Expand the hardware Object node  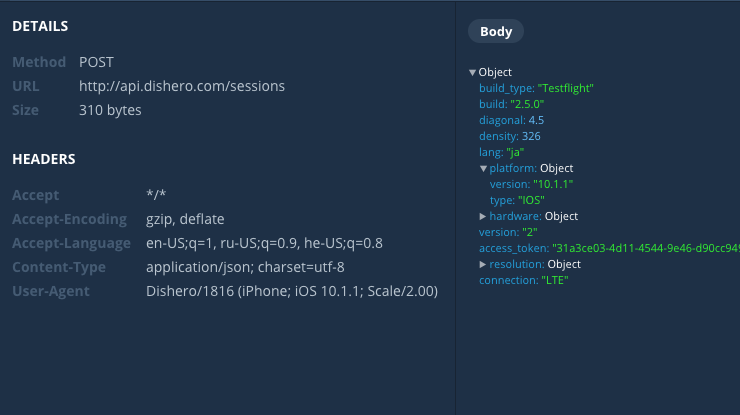coord(483,216)
